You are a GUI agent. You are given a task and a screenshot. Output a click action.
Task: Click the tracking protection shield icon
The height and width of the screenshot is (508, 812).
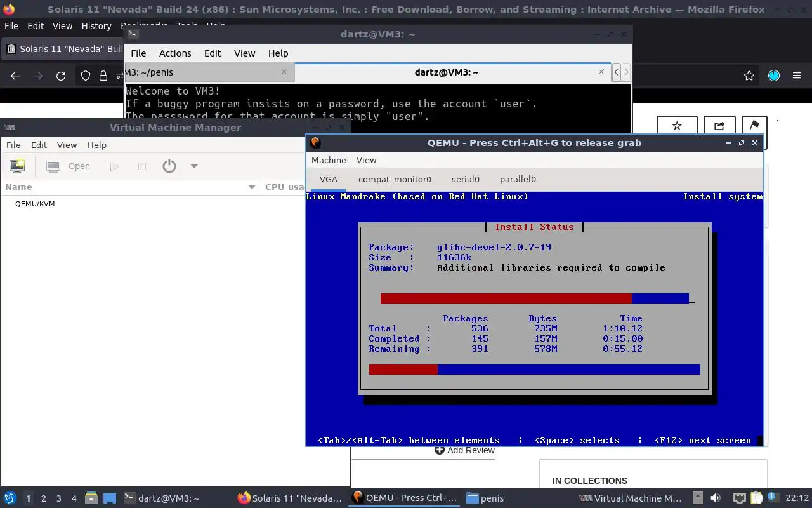coord(86,76)
